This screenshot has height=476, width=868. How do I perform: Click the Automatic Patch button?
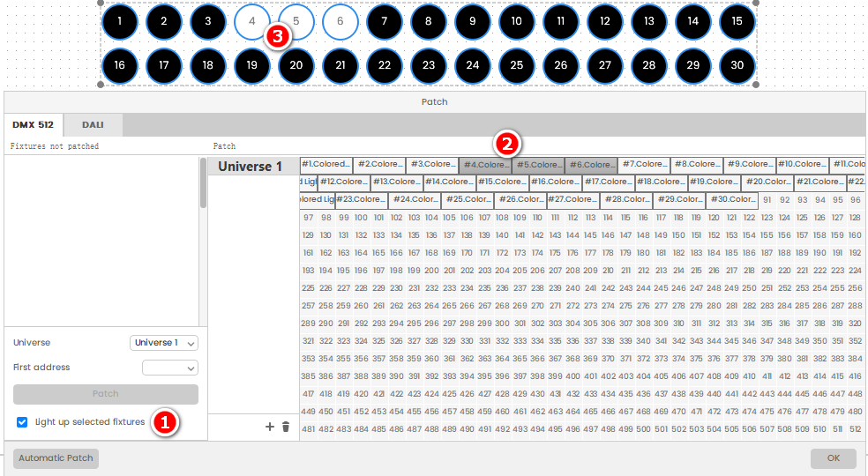point(56,458)
